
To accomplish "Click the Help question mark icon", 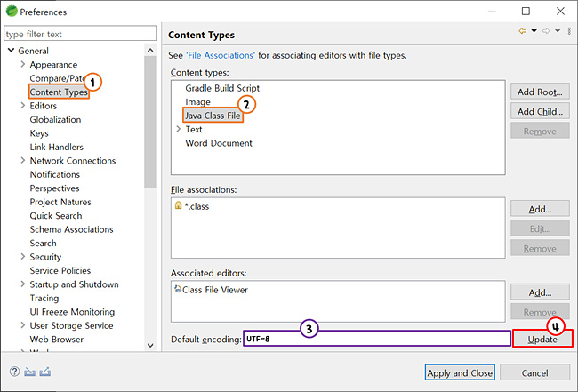I will point(15,372).
